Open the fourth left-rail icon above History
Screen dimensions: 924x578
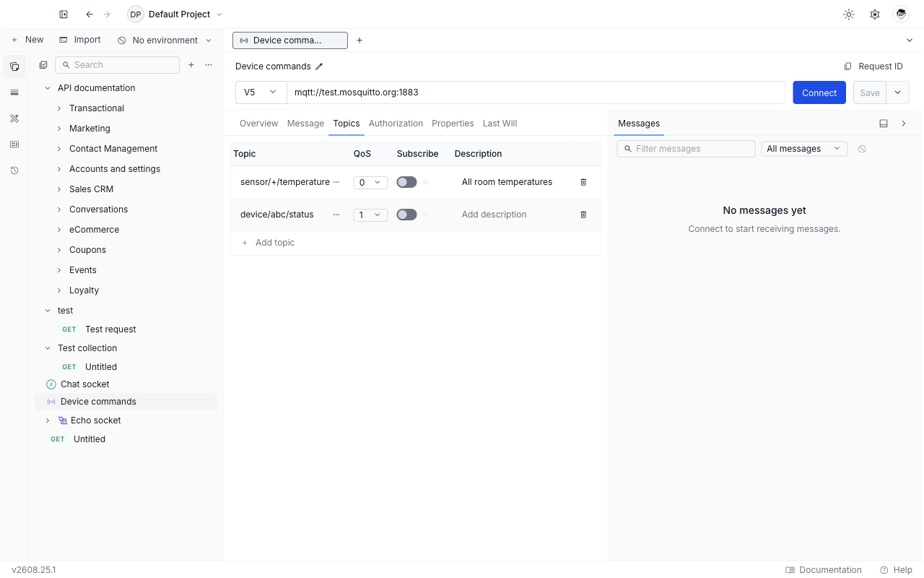[14, 144]
